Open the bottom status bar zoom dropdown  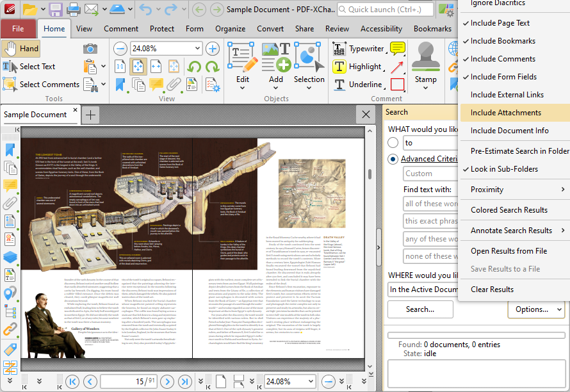tap(311, 382)
